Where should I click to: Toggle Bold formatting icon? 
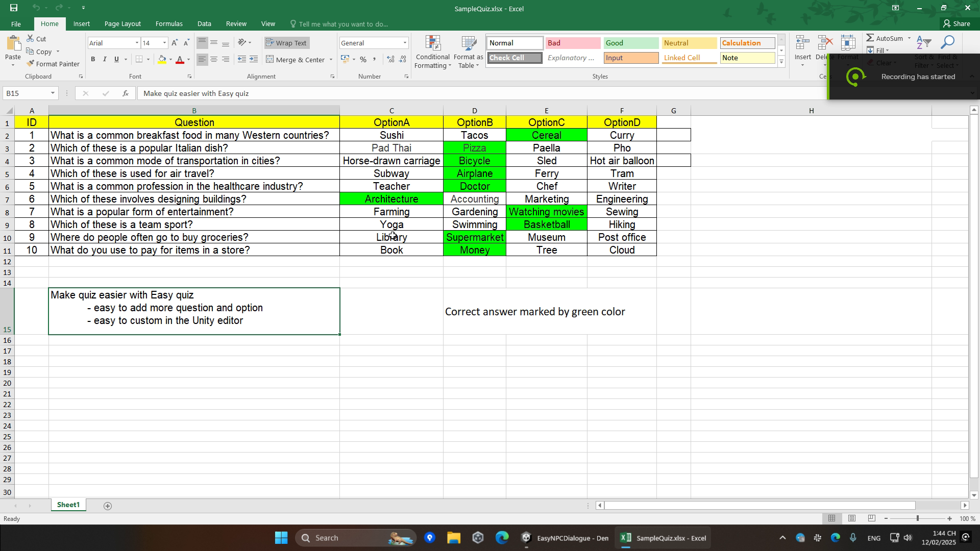pos(93,60)
